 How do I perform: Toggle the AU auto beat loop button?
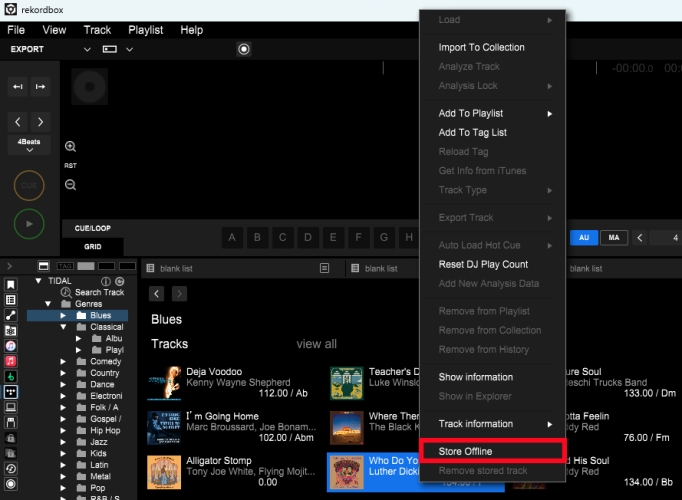[x=584, y=237]
